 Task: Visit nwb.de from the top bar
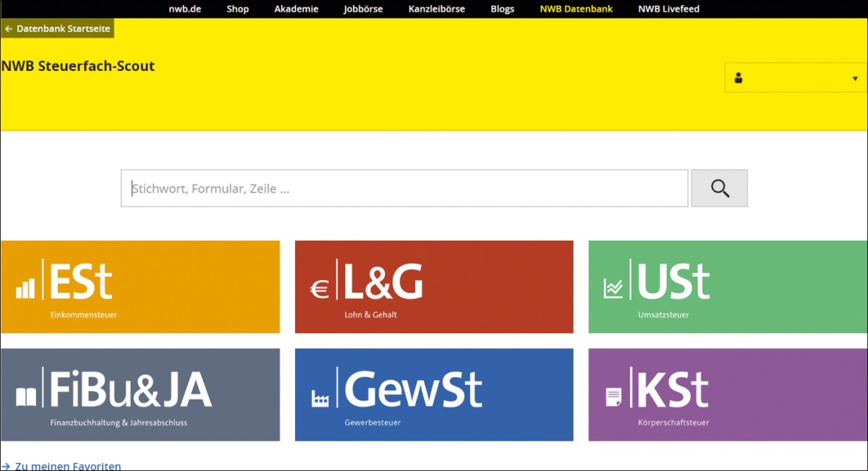coord(184,9)
